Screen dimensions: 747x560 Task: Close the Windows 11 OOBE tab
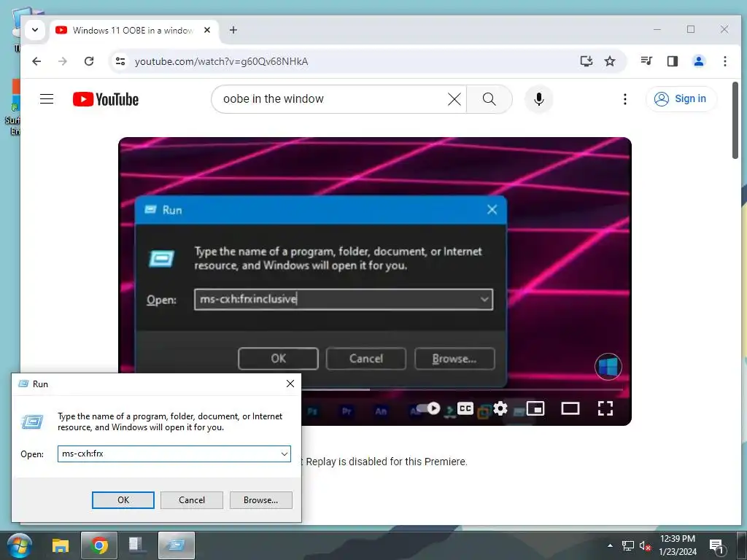[x=207, y=30]
